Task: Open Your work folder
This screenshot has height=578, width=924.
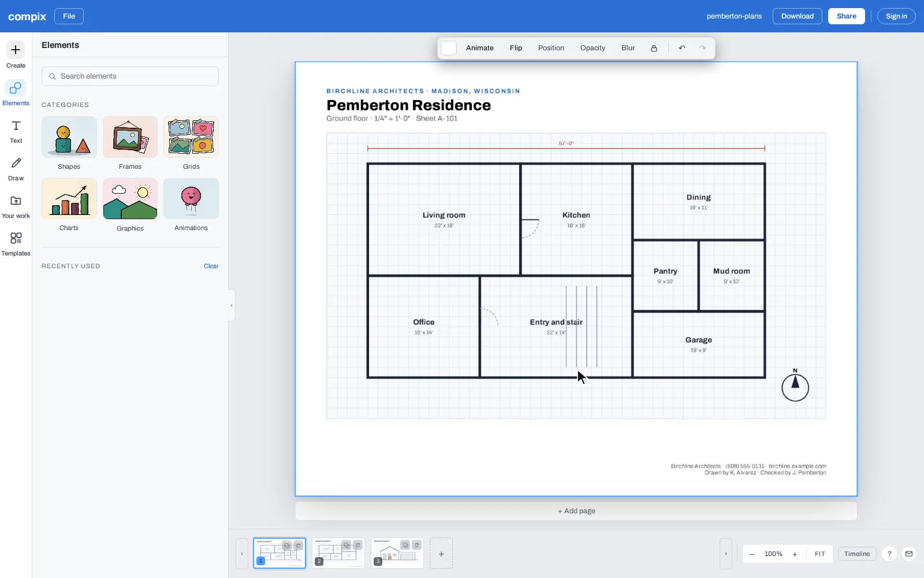Action: pos(16,206)
